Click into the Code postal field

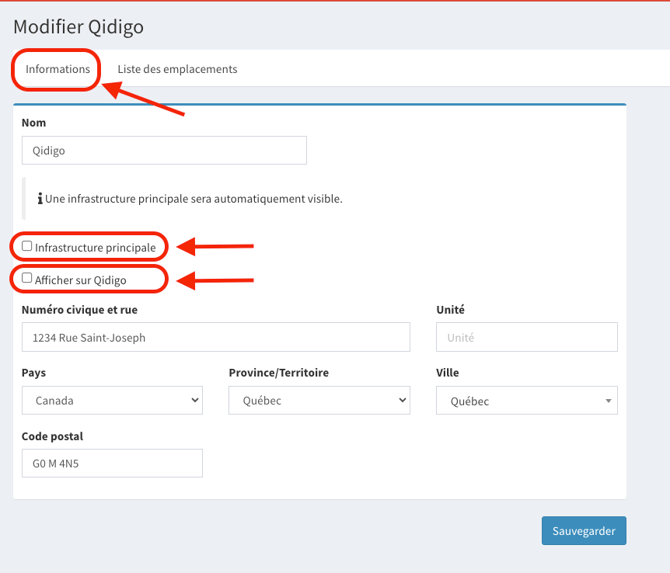click(x=111, y=463)
